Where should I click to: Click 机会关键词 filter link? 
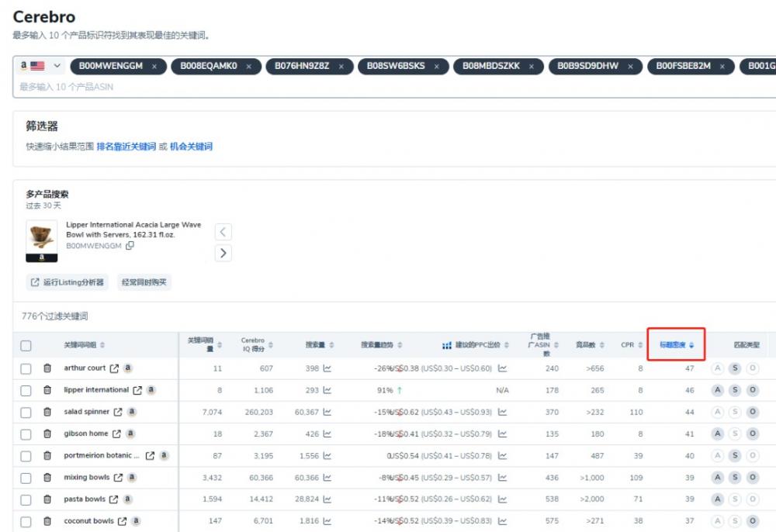tap(191, 147)
